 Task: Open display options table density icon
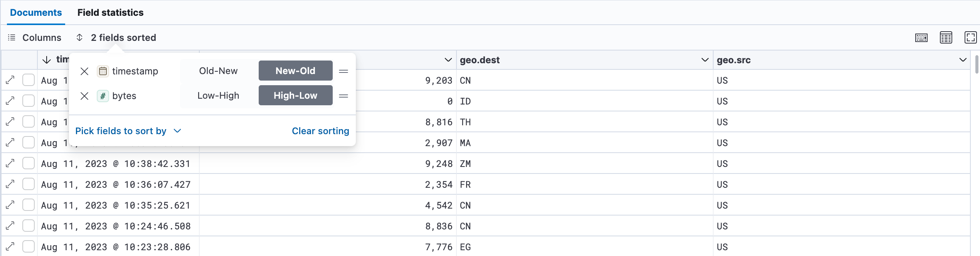coord(946,38)
